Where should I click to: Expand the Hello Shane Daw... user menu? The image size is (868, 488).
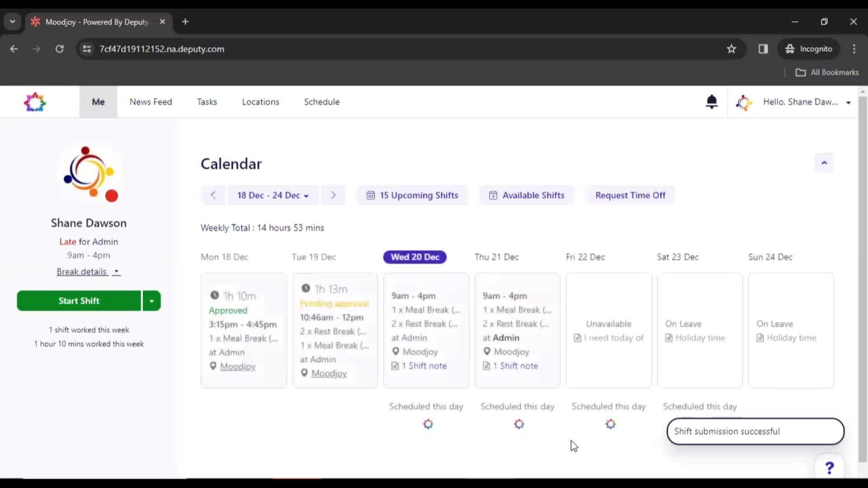point(848,102)
